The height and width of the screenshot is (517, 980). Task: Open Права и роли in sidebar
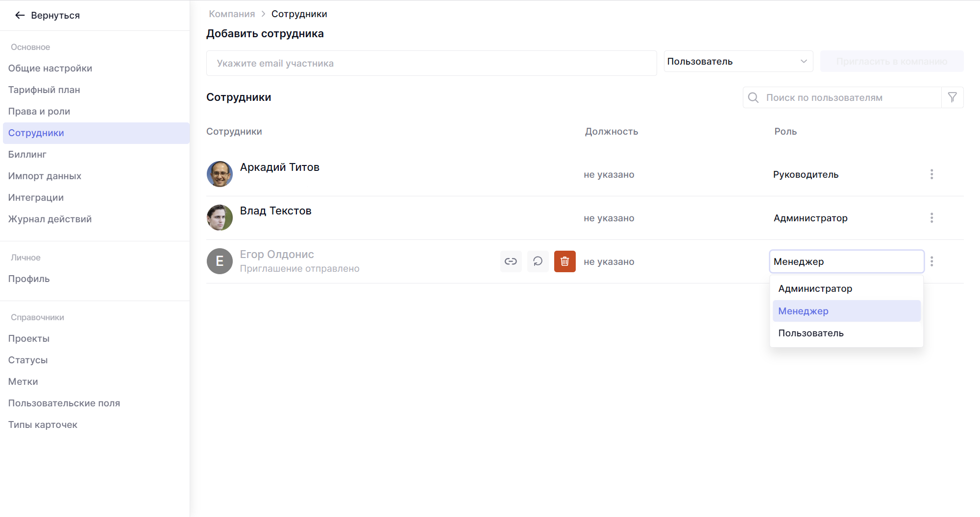39,112
